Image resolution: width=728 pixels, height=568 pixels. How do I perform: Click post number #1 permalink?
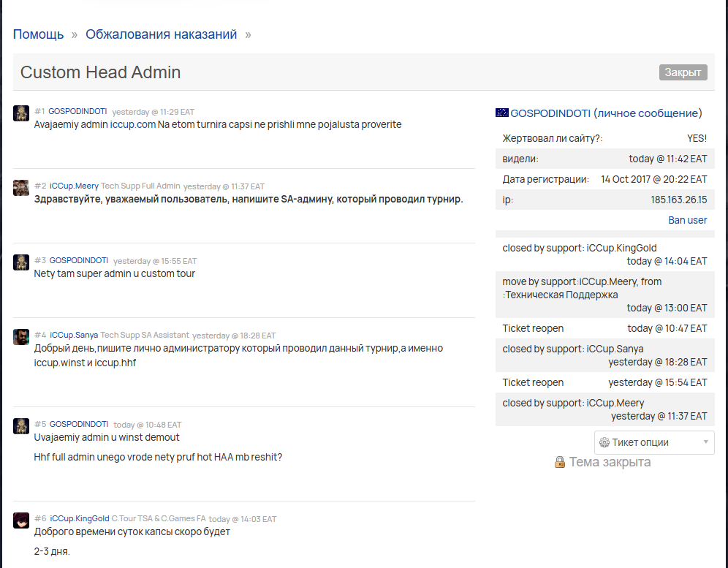click(x=39, y=111)
